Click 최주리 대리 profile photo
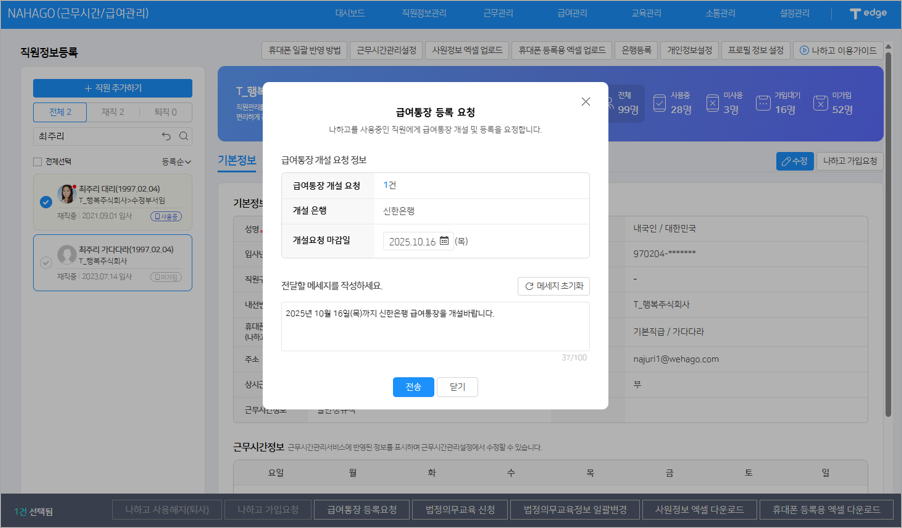 67,194
